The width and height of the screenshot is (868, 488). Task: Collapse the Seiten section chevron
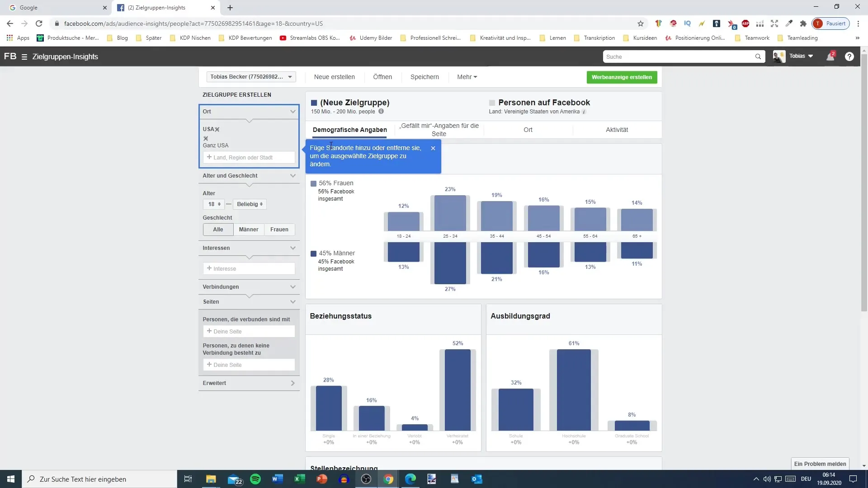293,302
